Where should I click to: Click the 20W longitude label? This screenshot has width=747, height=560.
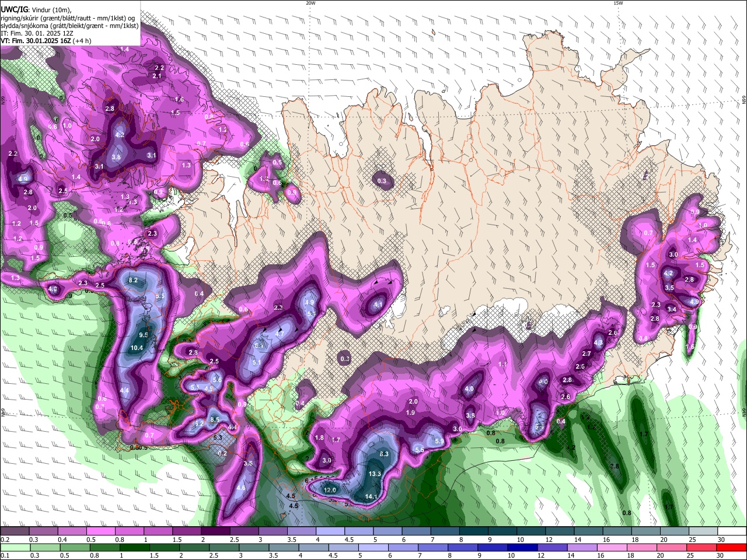pyautogui.click(x=310, y=3)
